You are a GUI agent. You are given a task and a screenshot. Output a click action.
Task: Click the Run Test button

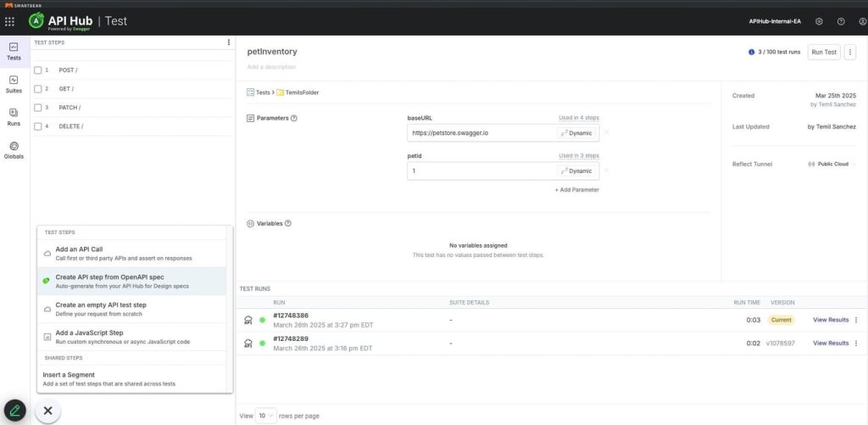[823, 52]
